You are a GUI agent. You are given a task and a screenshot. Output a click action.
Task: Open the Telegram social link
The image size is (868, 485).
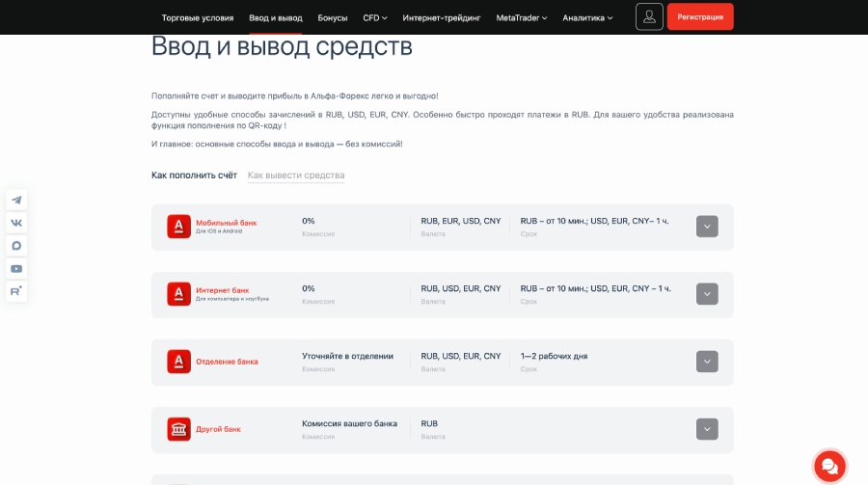(16, 200)
